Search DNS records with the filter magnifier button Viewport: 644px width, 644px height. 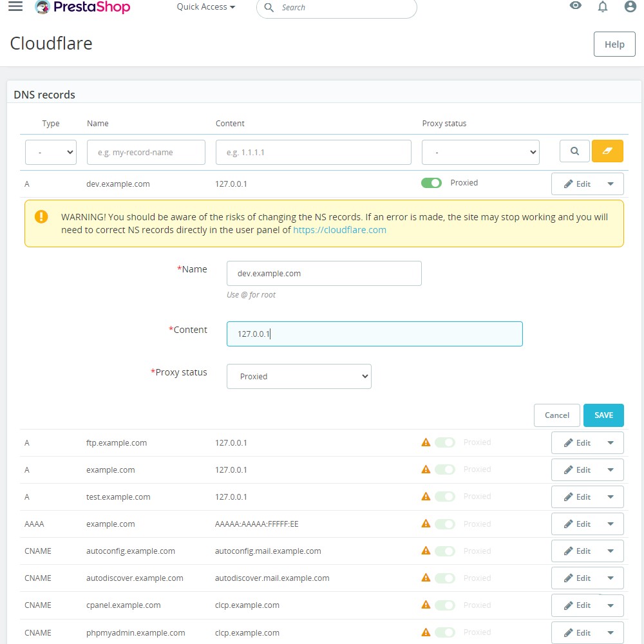574,151
